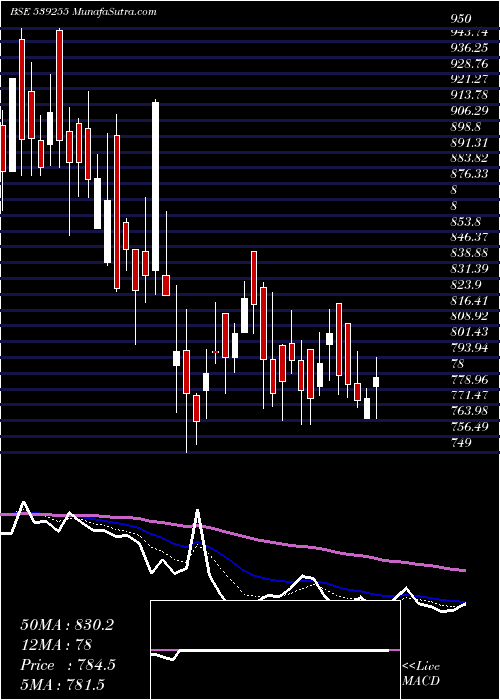Click the 831.39 price level label
Screen dimensions: 500x700
coord(470,269)
